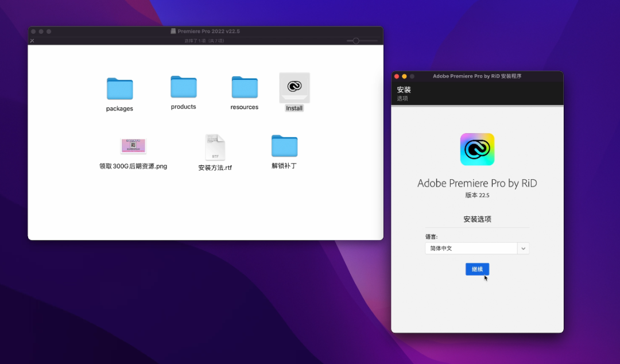Click the 安装方法.rtf file name
This screenshot has height=364, width=620.
[x=215, y=168]
